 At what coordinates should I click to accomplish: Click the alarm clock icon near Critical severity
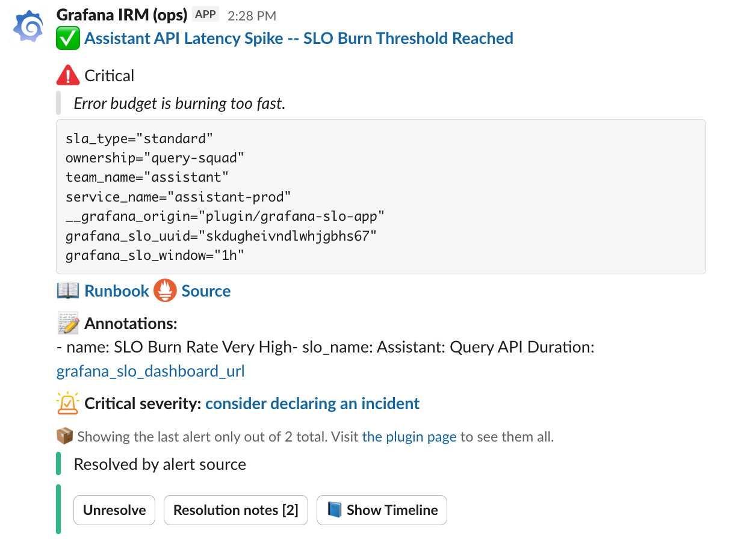click(x=68, y=403)
